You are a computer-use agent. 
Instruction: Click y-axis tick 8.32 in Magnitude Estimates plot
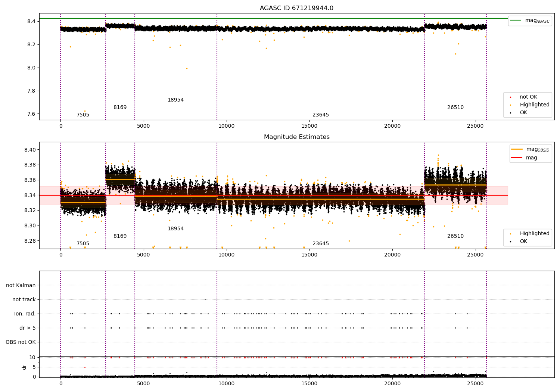[x=30, y=211]
